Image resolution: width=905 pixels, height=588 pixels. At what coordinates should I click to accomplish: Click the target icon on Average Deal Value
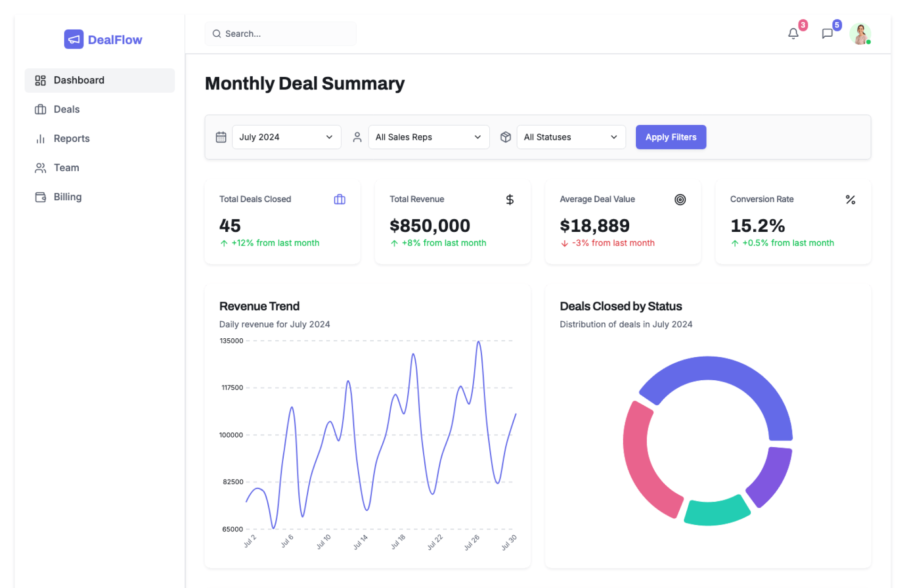coord(680,199)
